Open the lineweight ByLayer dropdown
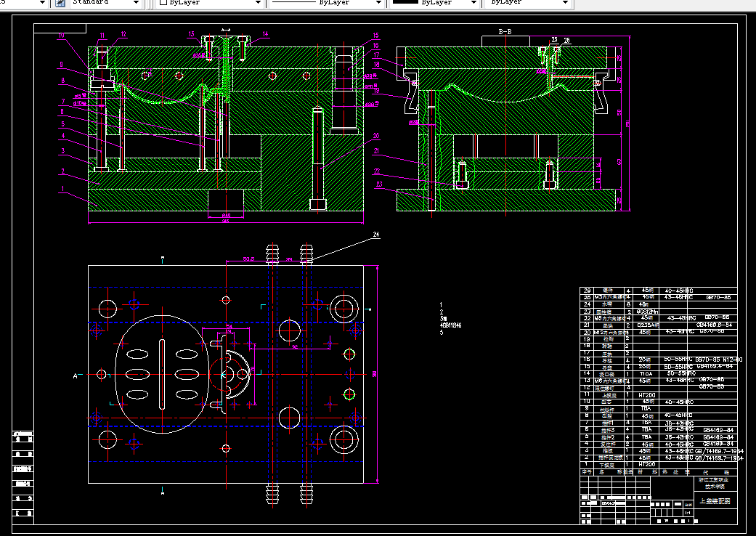This screenshot has width=756, height=536. [x=473, y=2]
